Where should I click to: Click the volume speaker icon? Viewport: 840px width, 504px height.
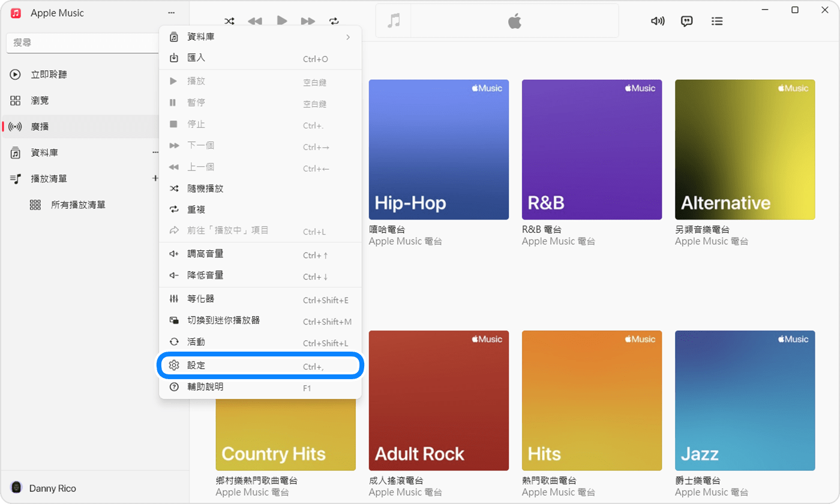pyautogui.click(x=658, y=21)
